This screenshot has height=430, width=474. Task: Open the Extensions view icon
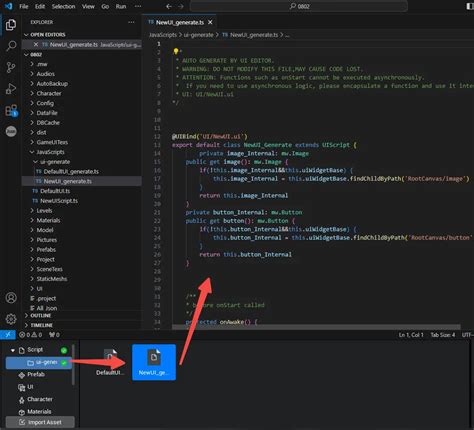pyautogui.click(x=11, y=110)
